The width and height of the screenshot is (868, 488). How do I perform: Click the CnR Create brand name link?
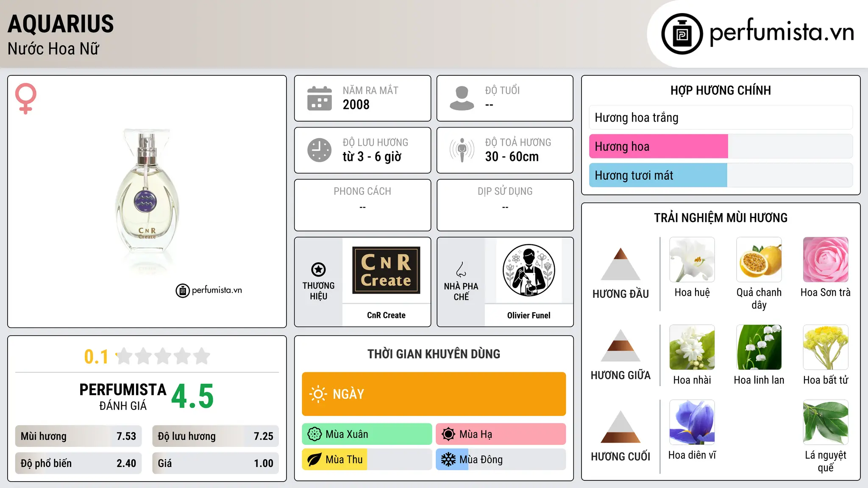tap(386, 315)
